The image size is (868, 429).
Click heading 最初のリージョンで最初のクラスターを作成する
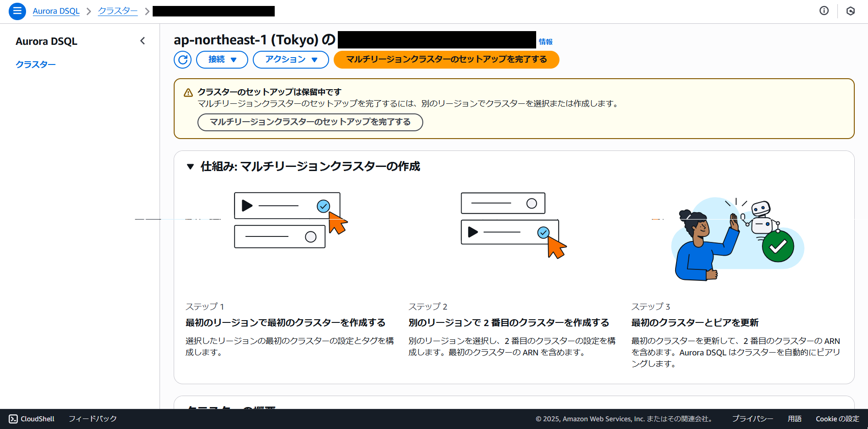pyautogui.click(x=286, y=323)
